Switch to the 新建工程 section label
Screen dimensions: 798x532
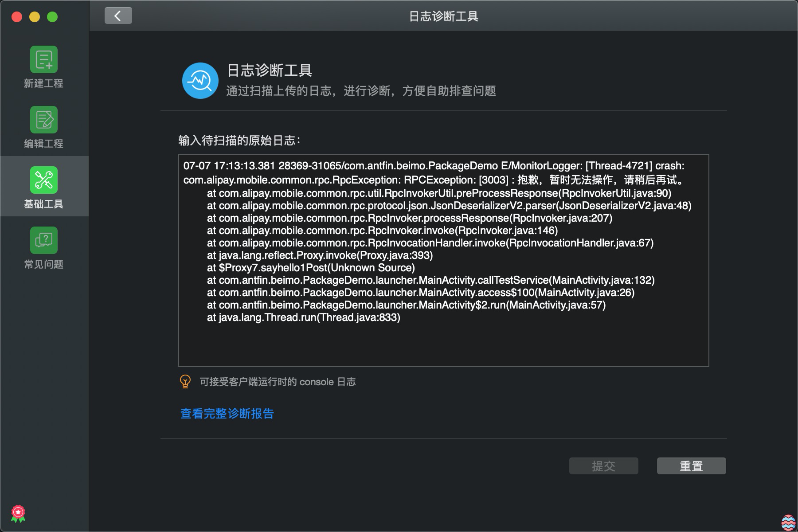point(43,83)
